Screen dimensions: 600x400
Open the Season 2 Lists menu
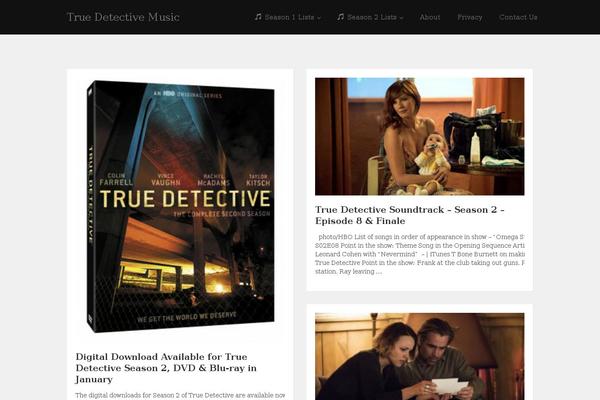coord(370,17)
